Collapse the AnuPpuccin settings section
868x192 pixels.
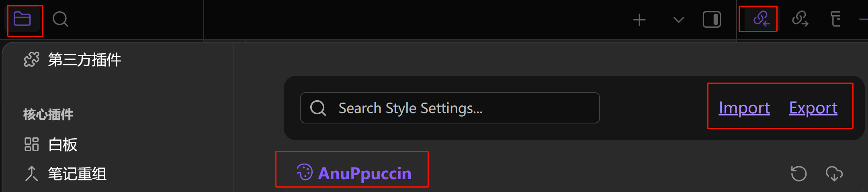point(364,174)
